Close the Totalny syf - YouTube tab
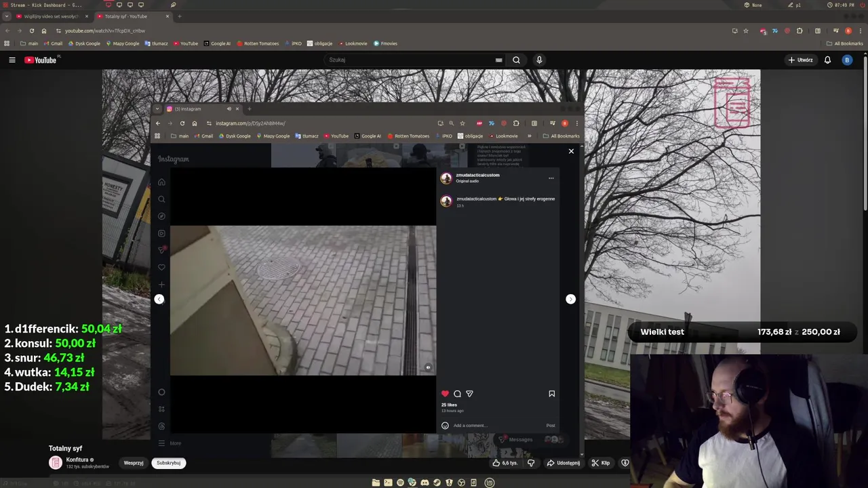Screen dimensions: 868x488 pyautogui.click(x=167, y=16)
